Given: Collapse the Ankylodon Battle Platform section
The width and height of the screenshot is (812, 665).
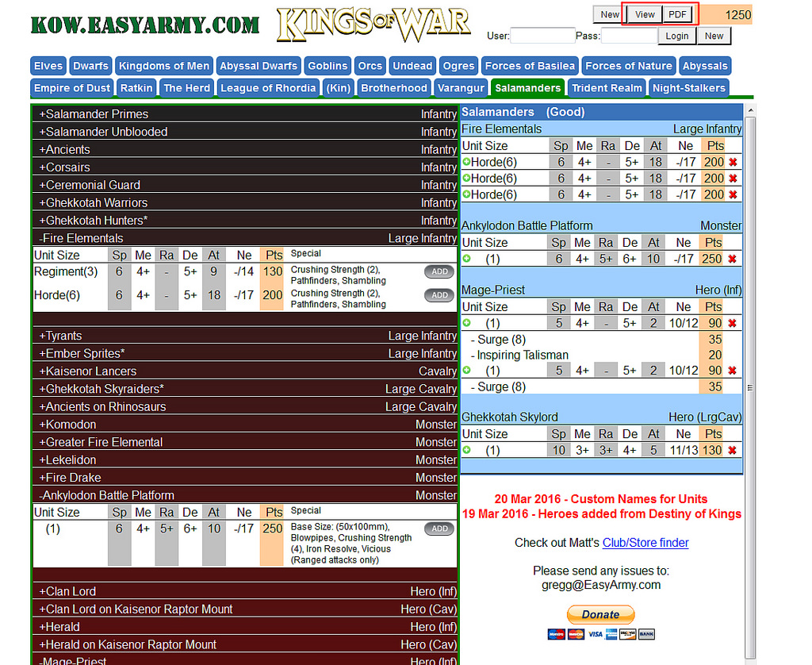Looking at the screenshot, I should pos(107,495).
